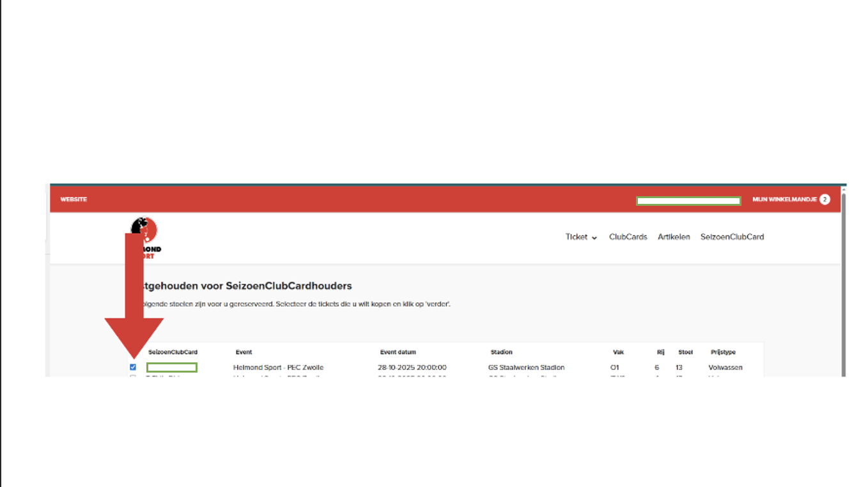This screenshot has width=868, height=487.
Task: Click the large red arrow annotation
Action: coord(134,300)
